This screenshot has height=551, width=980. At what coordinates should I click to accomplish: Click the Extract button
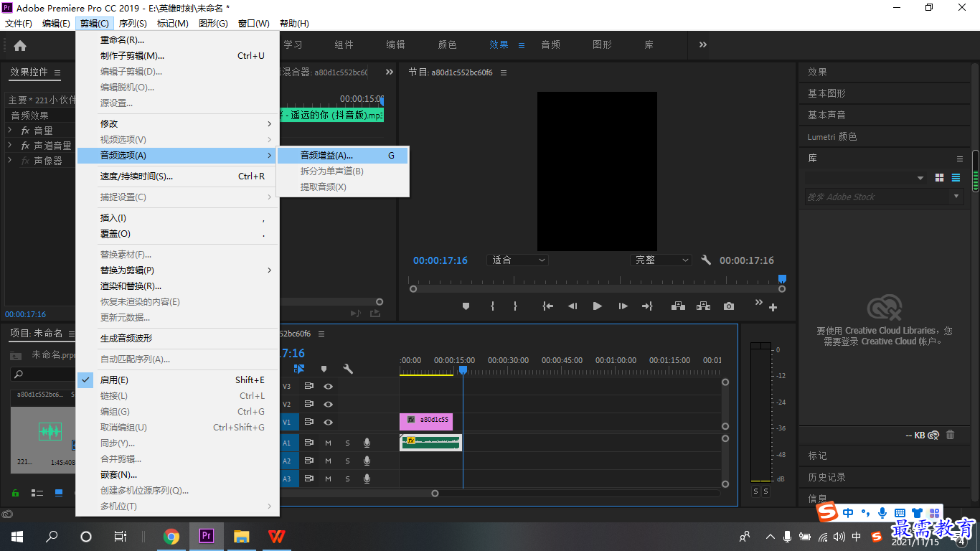(703, 306)
